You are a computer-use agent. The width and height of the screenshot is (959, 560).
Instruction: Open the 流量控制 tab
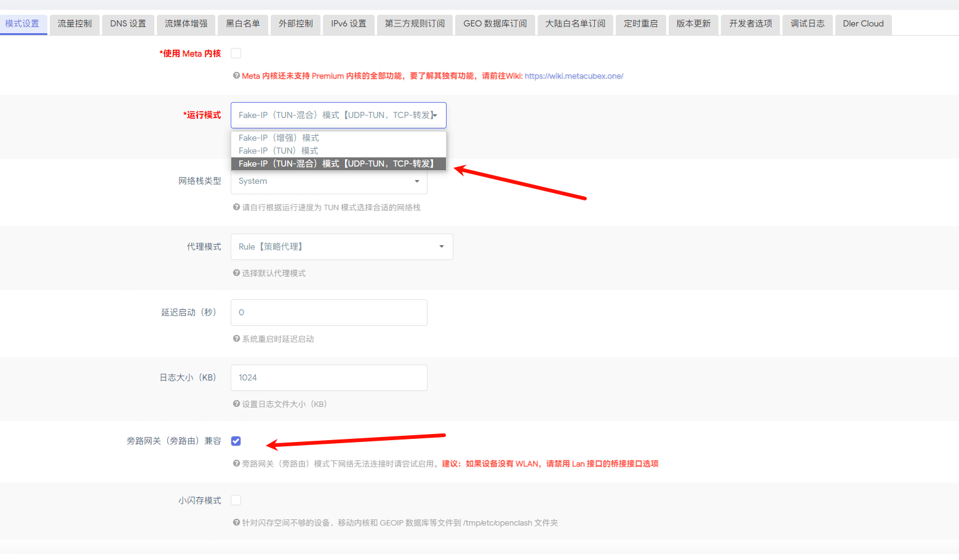coord(74,24)
